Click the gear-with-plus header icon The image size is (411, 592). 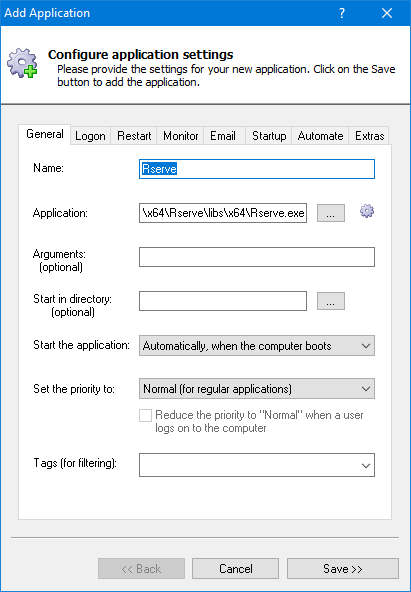(22, 63)
